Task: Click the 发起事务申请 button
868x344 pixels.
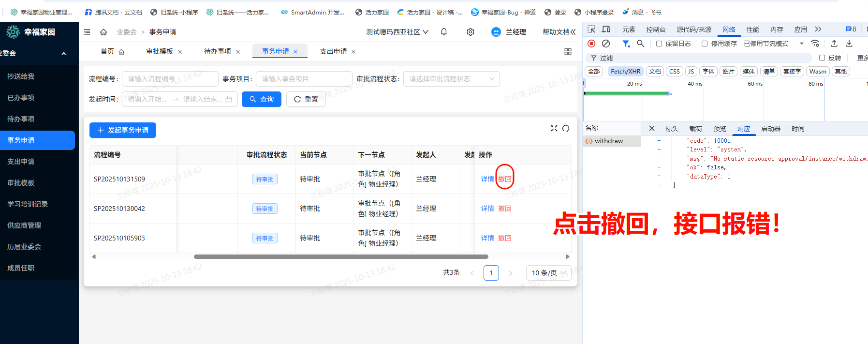Action: (123, 130)
